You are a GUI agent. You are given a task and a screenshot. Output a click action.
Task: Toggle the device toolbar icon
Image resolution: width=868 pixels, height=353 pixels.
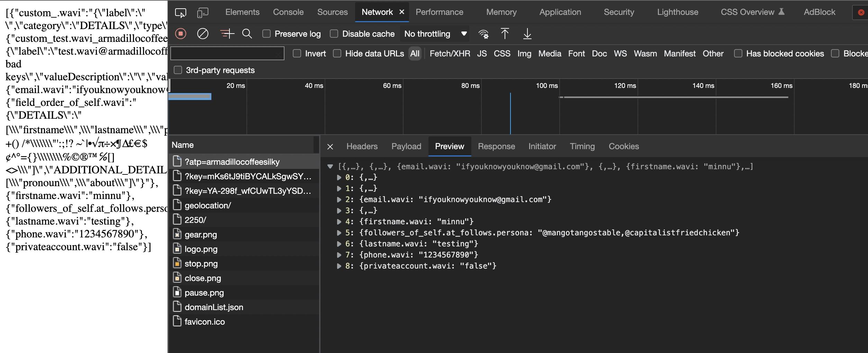[202, 12]
